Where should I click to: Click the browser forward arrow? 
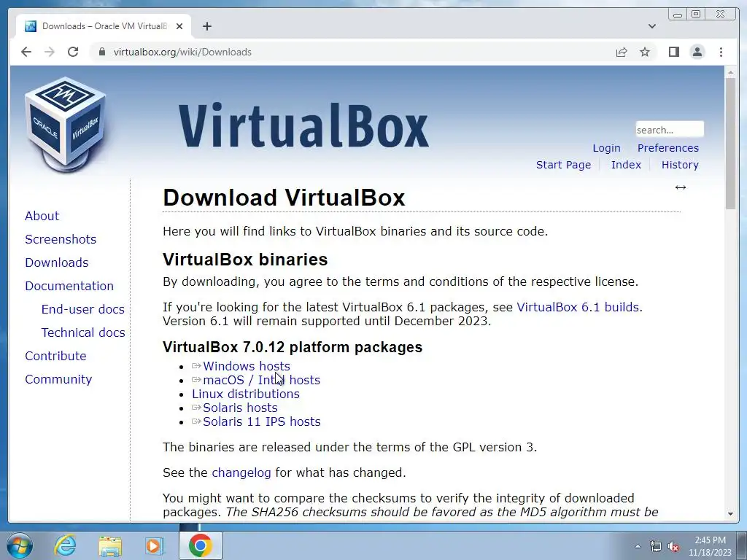(50, 52)
